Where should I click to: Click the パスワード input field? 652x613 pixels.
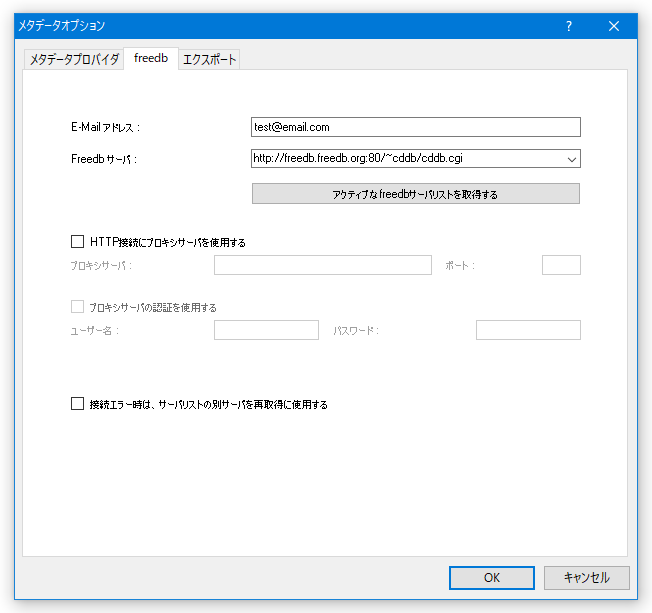[528, 330]
